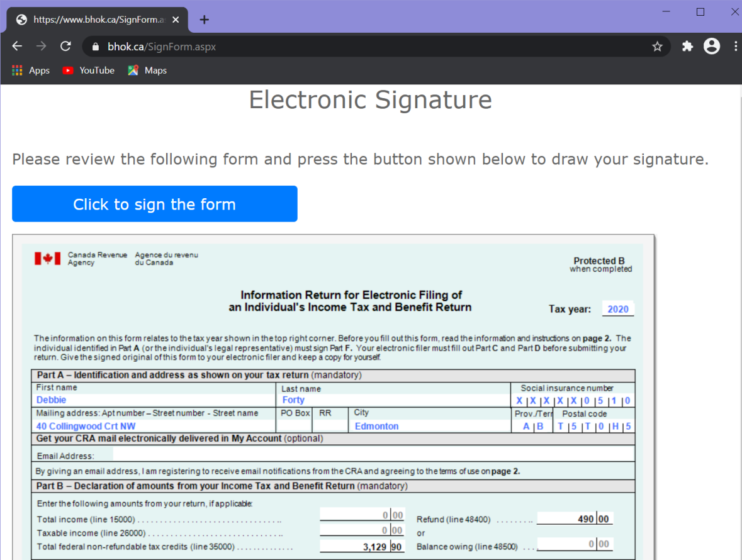
Task: Click the browser forward arrow
Action: (41, 47)
